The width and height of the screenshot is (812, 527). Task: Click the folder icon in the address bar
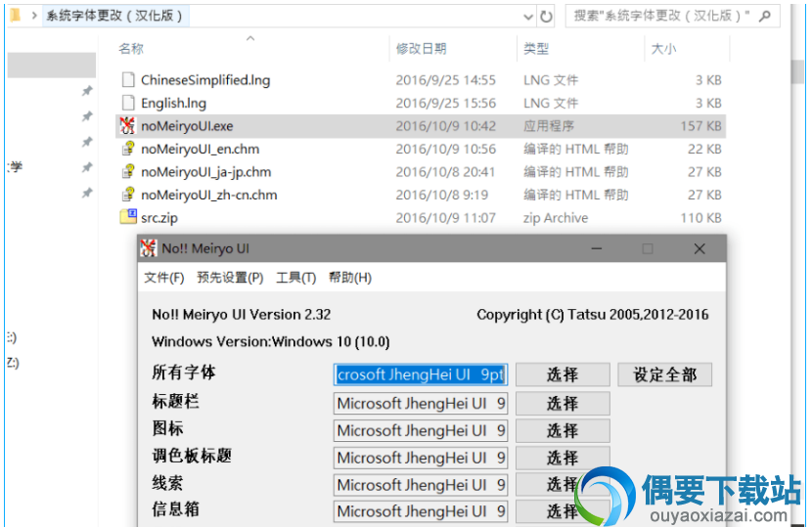coord(16,16)
